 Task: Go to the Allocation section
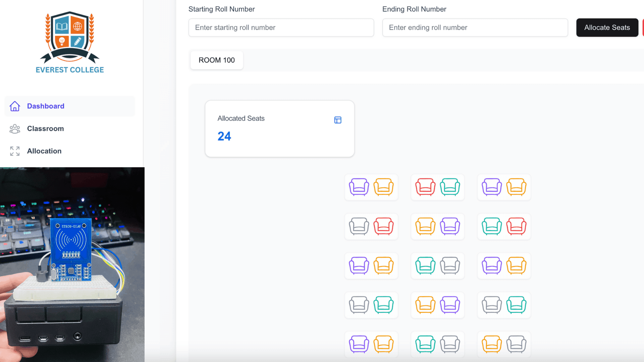tap(44, 151)
